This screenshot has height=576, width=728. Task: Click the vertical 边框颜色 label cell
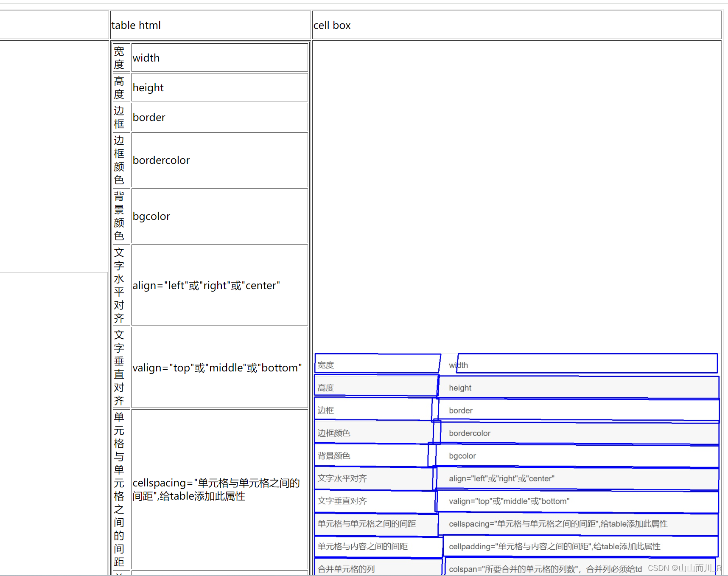[121, 160]
